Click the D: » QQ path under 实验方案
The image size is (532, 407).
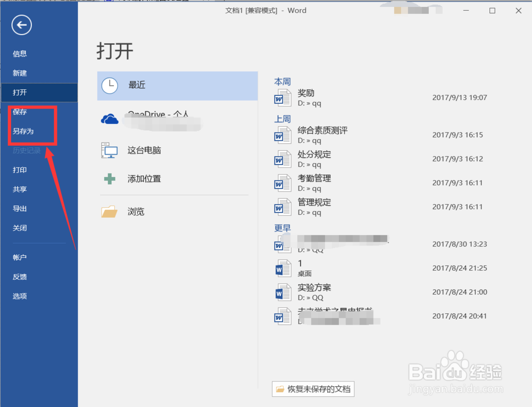pos(311,298)
